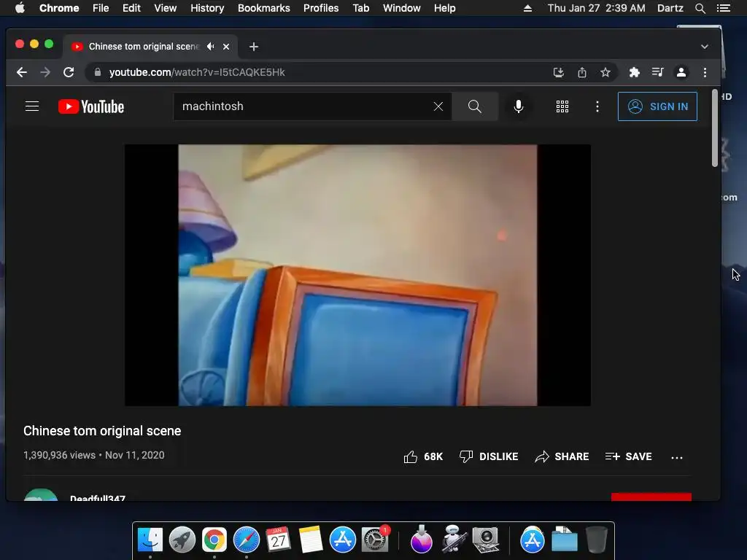747x560 pixels.
Task: Expand the tab search dropdown arrow
Action: point(705,47)
